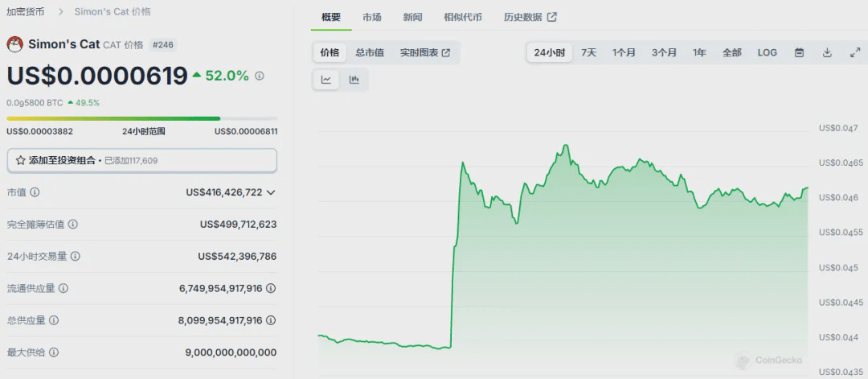Click the 24-hour range progress bar
868x379 pixels.
click(141, 118)
